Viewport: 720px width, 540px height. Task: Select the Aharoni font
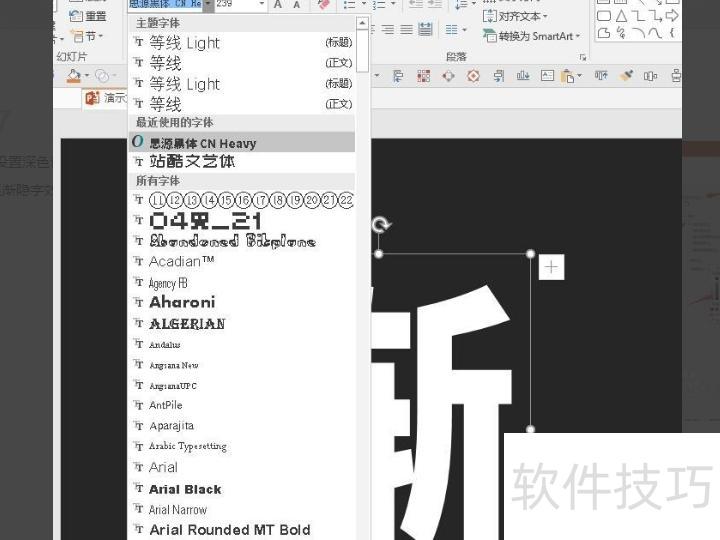click(242, 302)
